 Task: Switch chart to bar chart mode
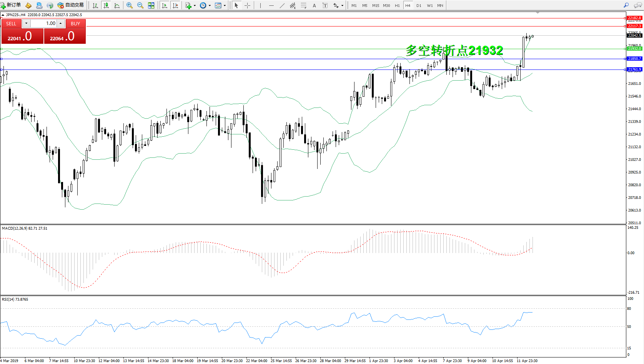(95, 5)
